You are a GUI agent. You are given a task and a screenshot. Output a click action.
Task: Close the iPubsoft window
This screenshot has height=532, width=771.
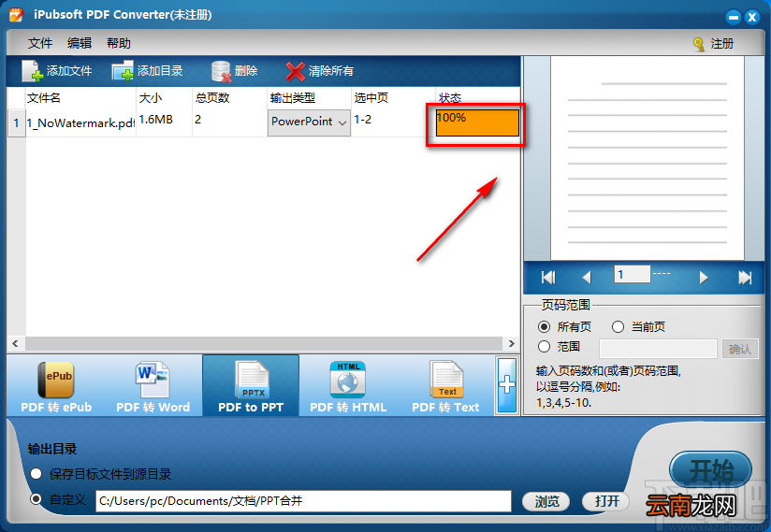click(752, 17)
